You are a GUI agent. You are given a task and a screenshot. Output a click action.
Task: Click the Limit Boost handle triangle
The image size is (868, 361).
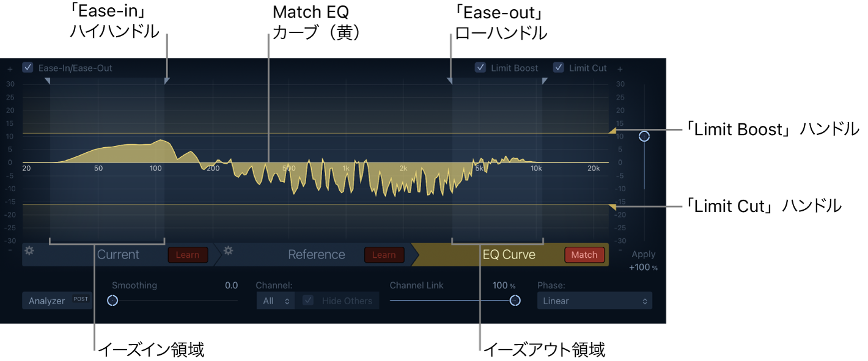pos(612,131)
